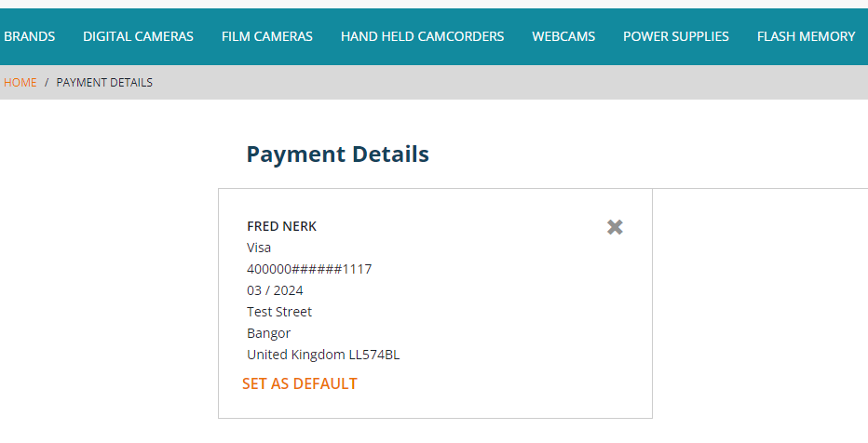This screenshot has width=868, height=443.
Task: Click the Test Street address line
Action: 279,312
